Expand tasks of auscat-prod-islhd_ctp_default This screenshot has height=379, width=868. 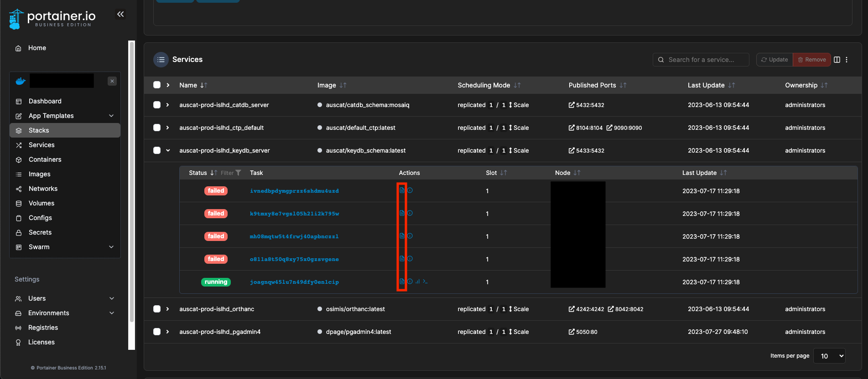(168, 128)
